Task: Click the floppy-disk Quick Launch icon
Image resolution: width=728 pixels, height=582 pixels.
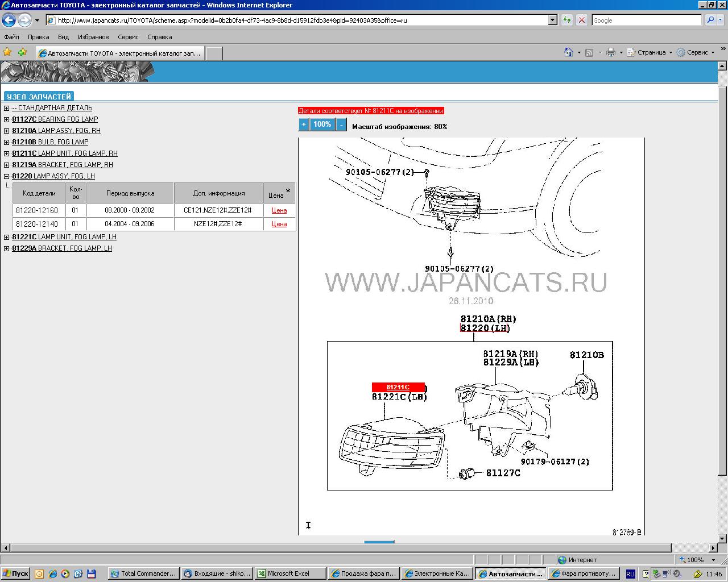Action: (91, 573)
